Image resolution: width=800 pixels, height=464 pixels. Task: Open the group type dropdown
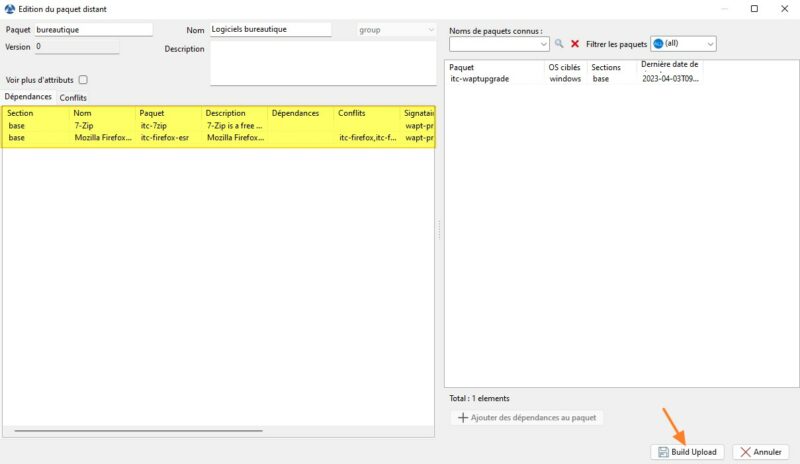[430, 30]
